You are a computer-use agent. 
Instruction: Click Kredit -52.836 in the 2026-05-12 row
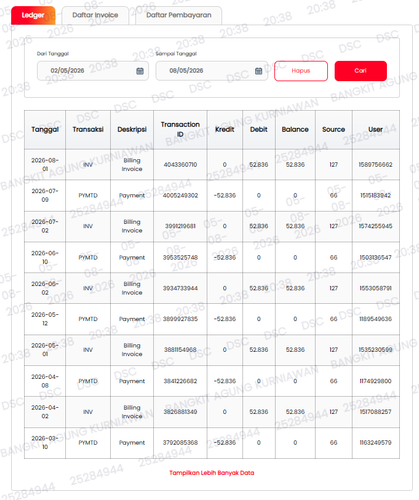(225, 319)
